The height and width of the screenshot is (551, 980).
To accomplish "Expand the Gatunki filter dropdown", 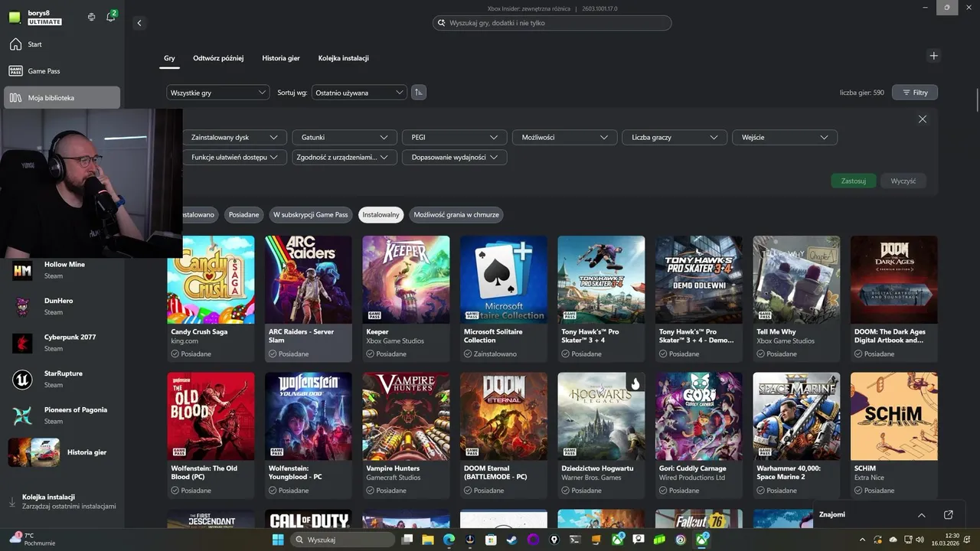I will (345, 138).
